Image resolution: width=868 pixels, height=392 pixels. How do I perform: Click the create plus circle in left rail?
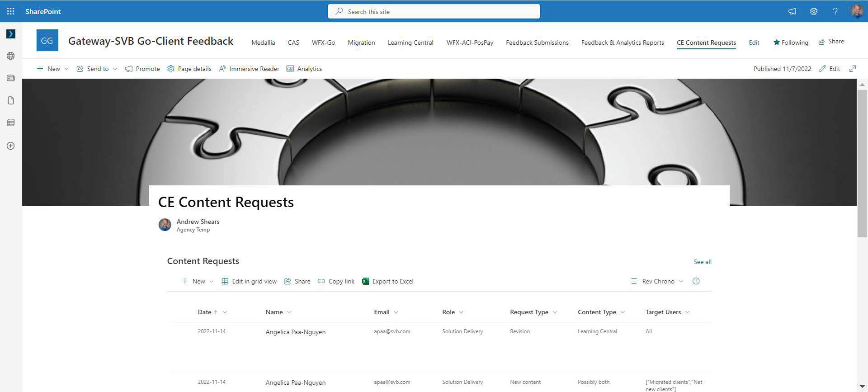(x=11, y=146)
